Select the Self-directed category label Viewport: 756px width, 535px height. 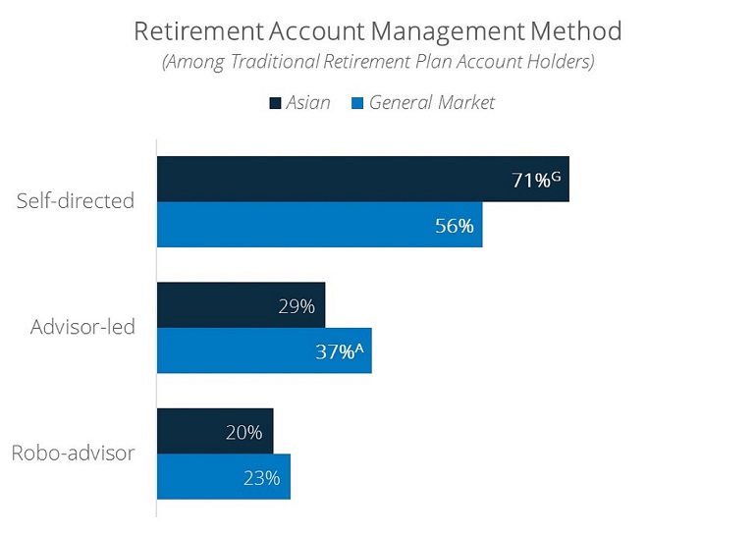click(76, 201)
